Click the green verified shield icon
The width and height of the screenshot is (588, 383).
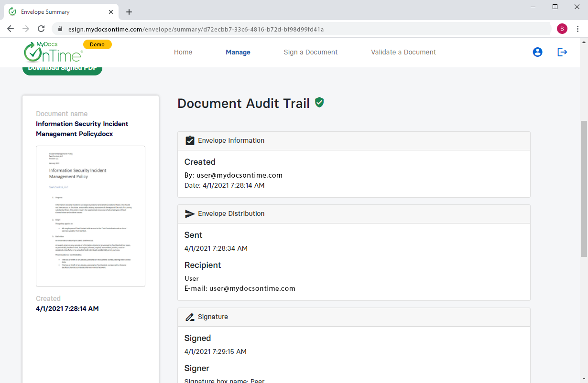coord(319,102)
